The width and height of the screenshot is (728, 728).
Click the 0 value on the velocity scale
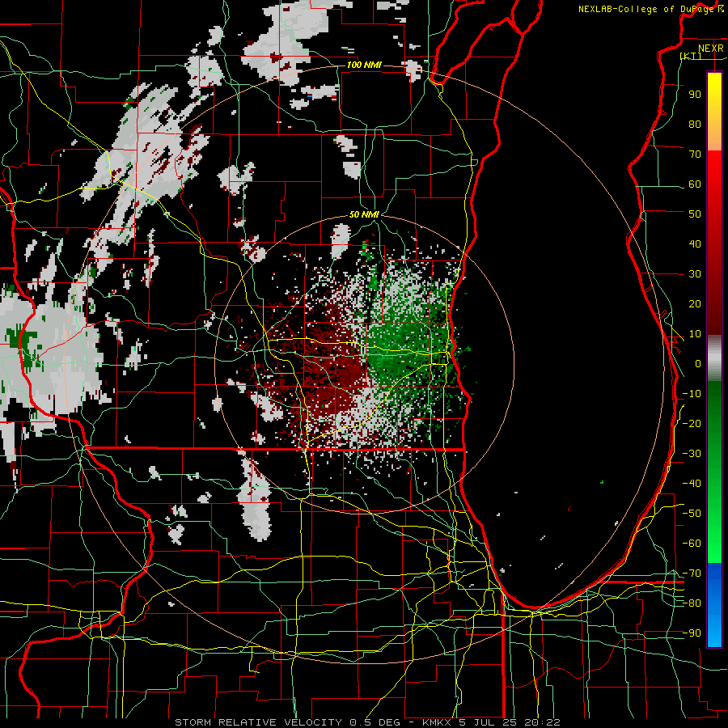(698, 363)
